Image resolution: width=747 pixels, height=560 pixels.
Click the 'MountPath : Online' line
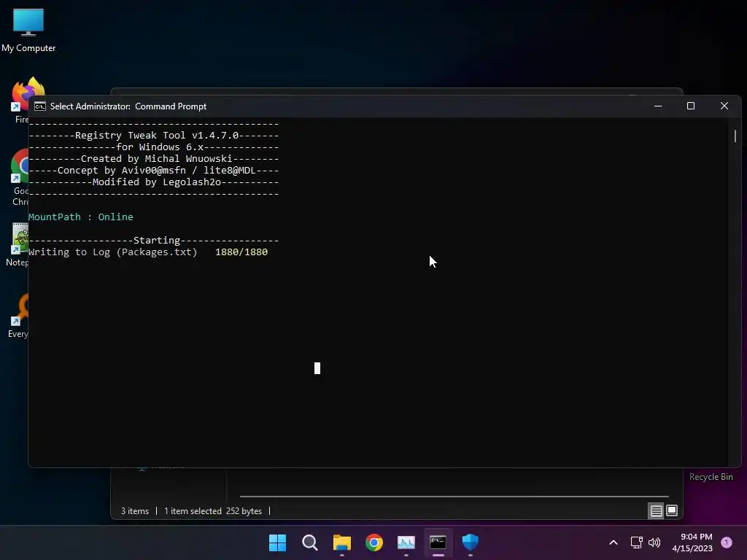click(x=81, y=217)
